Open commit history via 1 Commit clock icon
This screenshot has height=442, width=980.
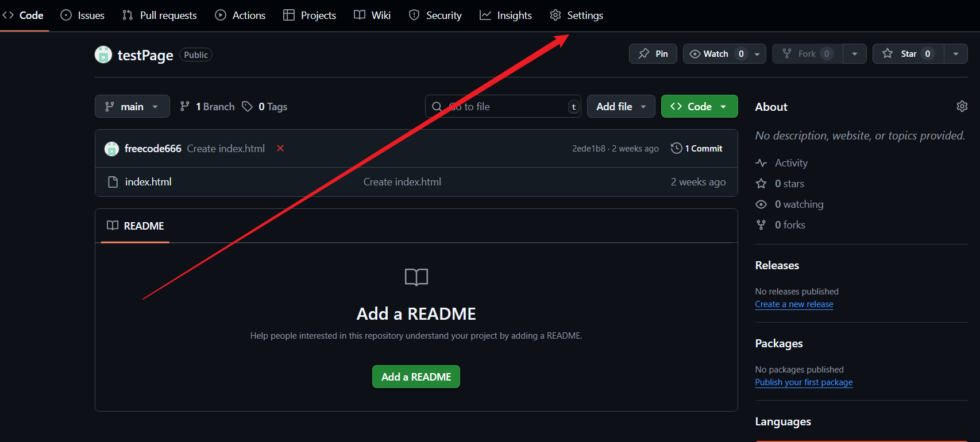click(677, 148)
